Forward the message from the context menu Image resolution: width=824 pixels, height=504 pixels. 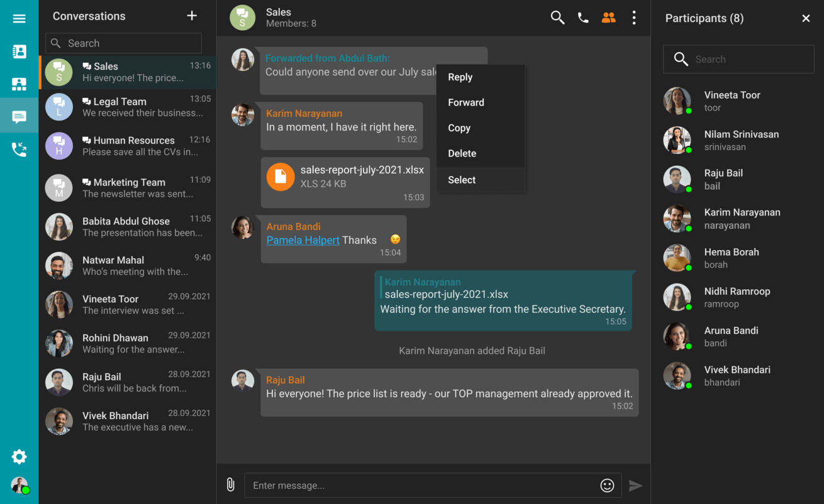(465, 102)
